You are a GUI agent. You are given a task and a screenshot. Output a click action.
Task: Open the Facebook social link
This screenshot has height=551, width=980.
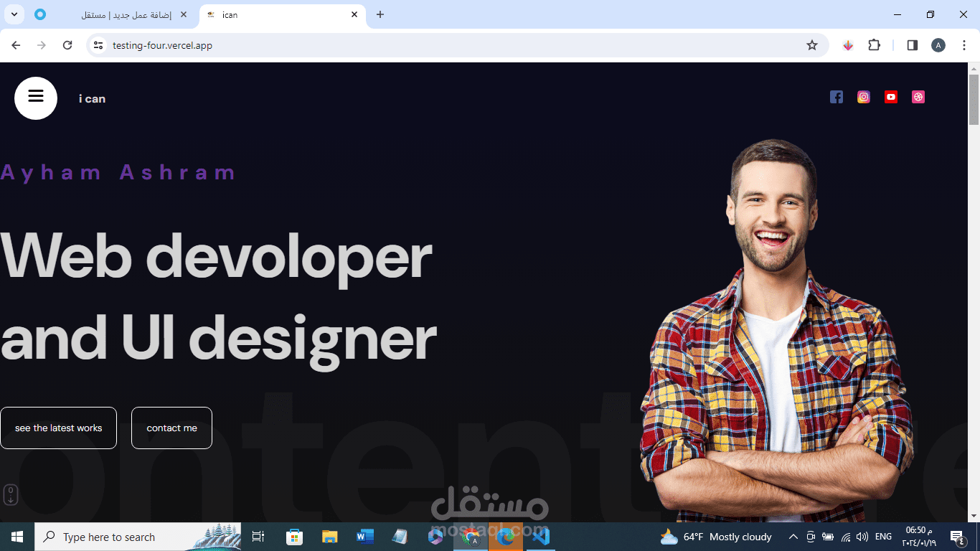[837, 97]
